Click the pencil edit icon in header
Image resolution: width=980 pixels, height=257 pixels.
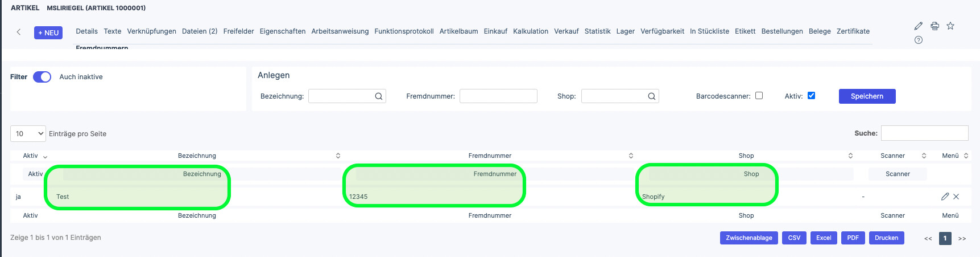point(919,26)
